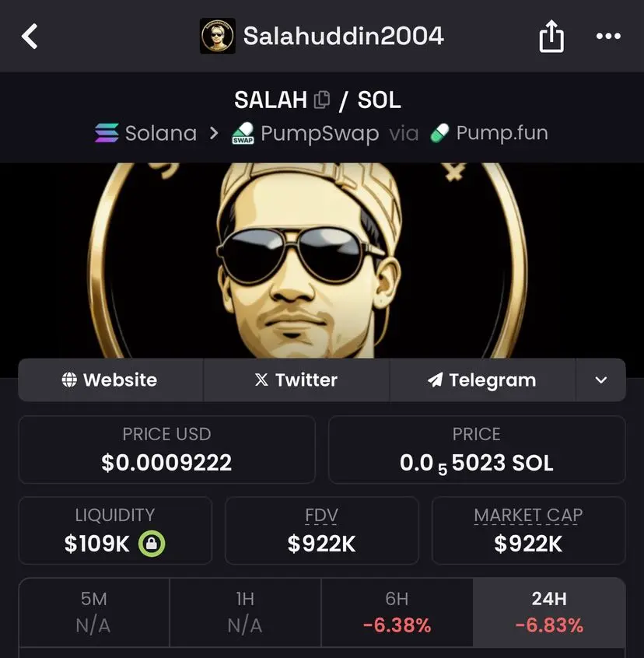The height and width of the screenshot is (658, 644).
Task: Select the 6H timeframe tab
Action: [x=397, y=612]
